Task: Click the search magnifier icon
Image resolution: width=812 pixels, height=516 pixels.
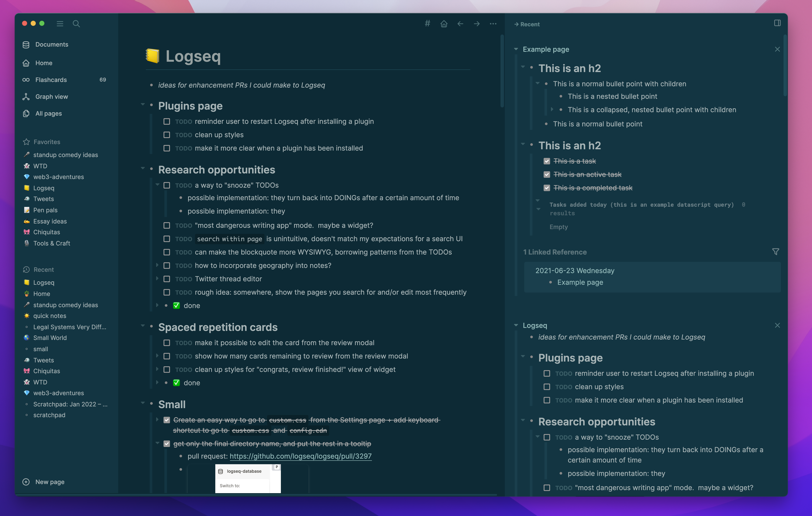Action: (x=76, y=24)
